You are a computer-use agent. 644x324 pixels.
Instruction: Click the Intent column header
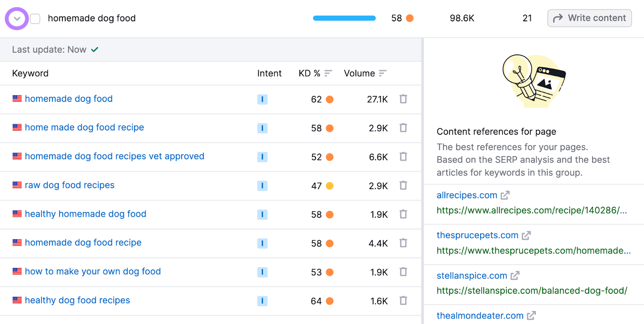pyautogui.click(x=269, y=73)
